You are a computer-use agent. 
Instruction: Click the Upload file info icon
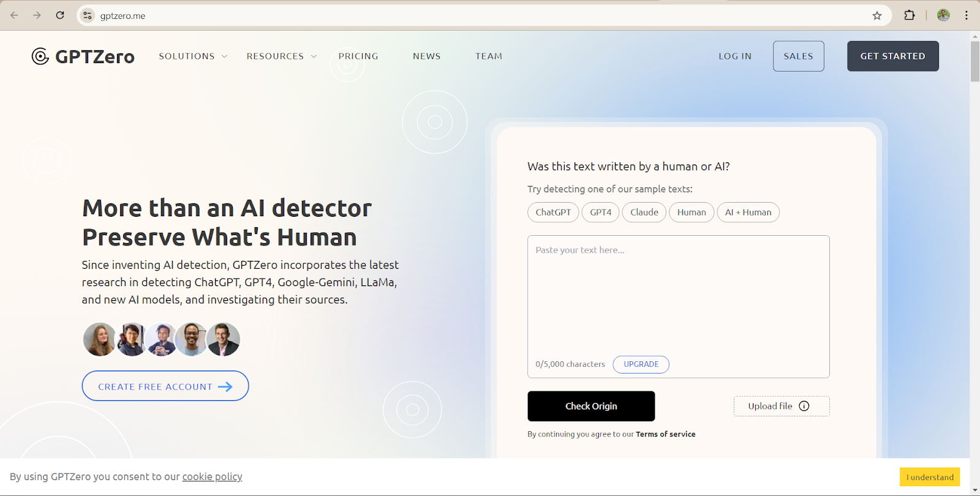pos(804,406)
